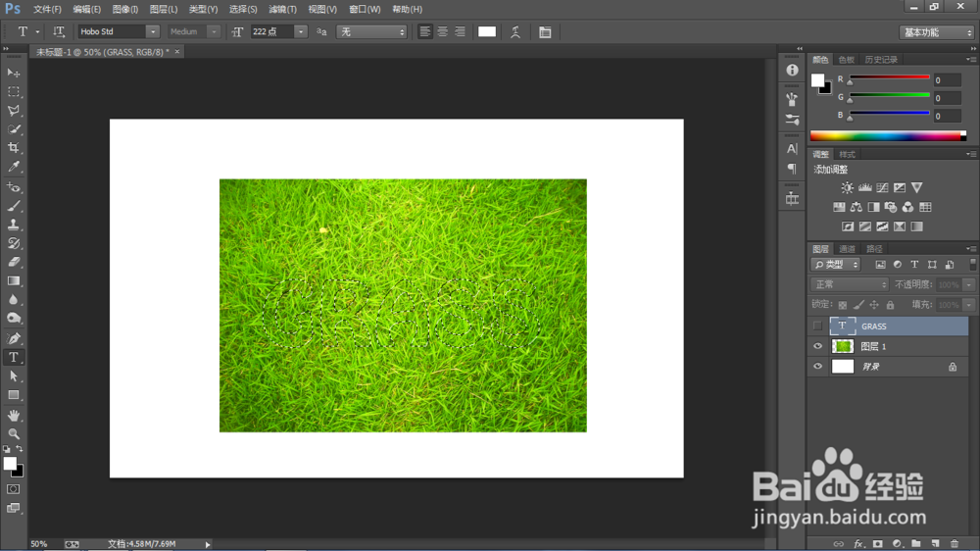Screen dimensions: 980x551
Task: Switch to the 历史记录 tab
Action: point(881,60)
